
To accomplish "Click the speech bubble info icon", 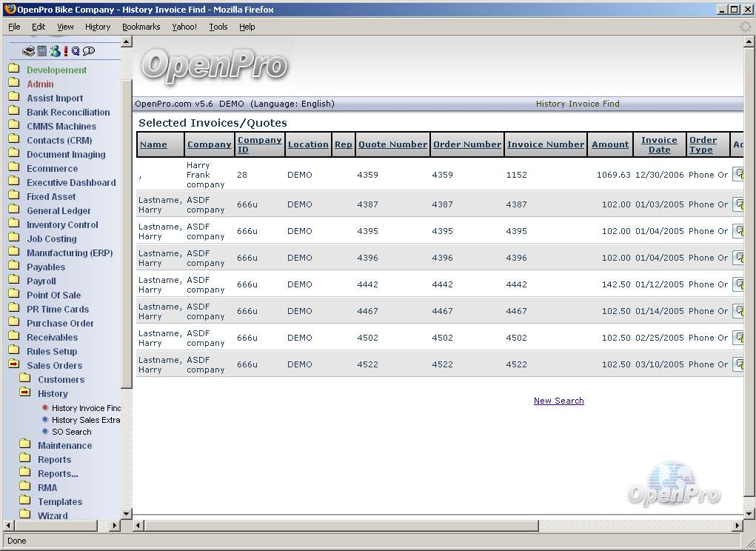I will [89, 51].
